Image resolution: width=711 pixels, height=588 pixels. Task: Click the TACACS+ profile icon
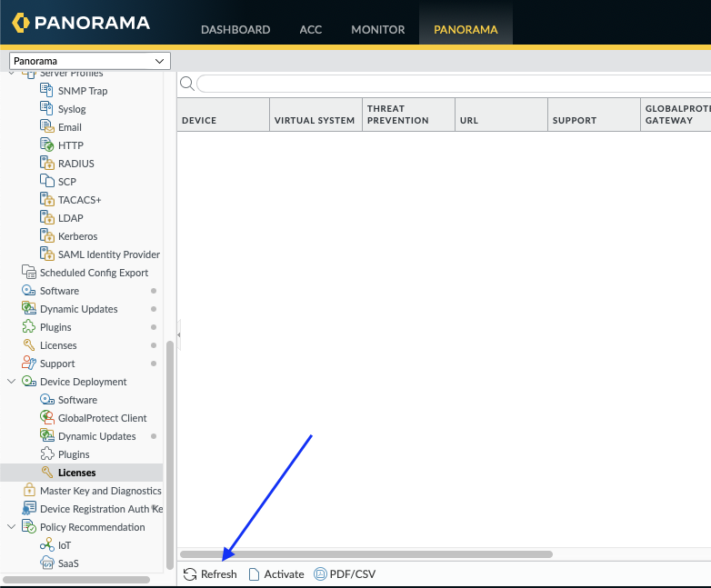46,199
